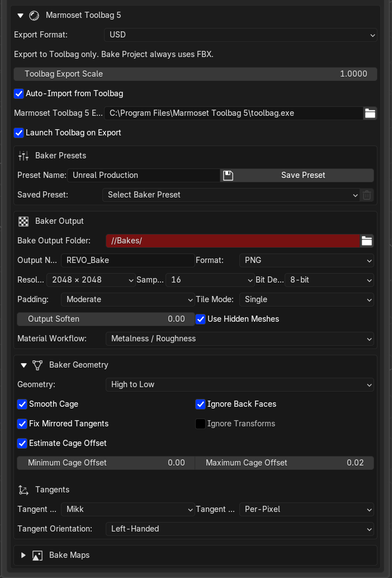Open Tangent Orientation dropdown showing Left-Handed
Viewport: 392px width, 578px height.
coord(240,529)
